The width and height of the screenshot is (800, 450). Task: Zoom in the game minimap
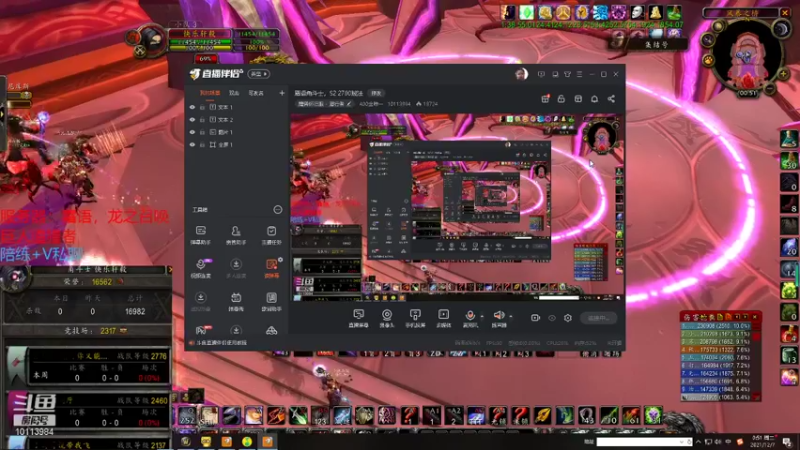pos(783,74)
